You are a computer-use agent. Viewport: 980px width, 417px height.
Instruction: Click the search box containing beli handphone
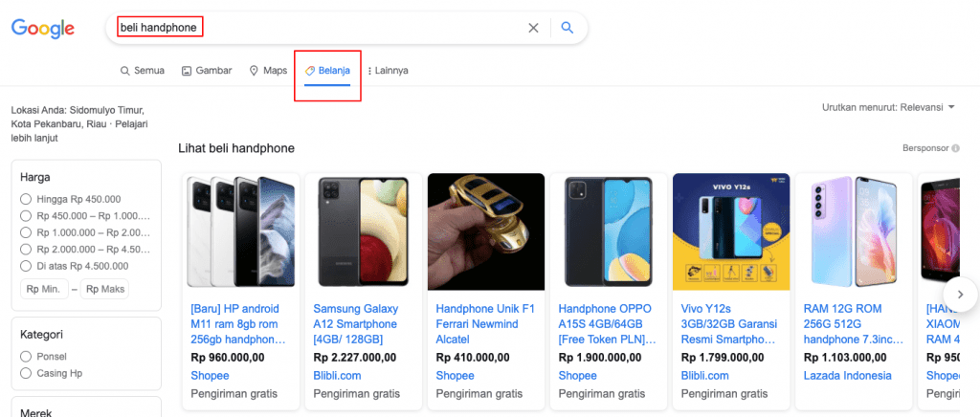click(316, 28)
